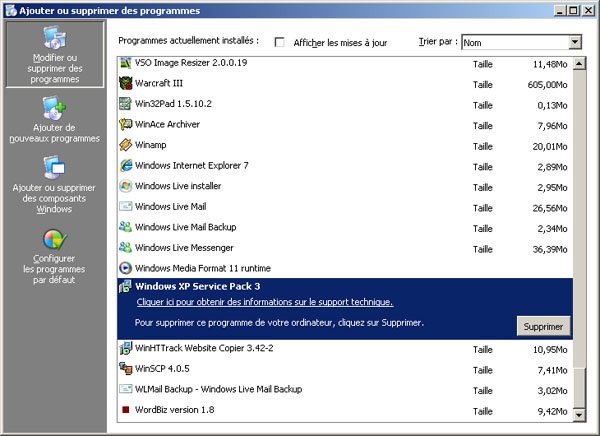Select the Win32Pad 1.5.10.2 entry
The width and height of the screenshot is (600, 436).
tap(173, 104)
